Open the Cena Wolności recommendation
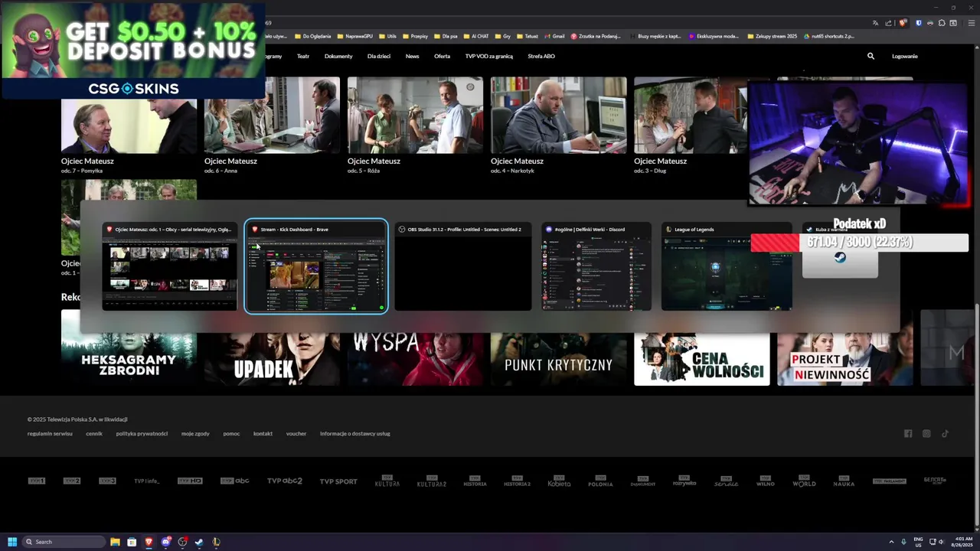This screenshot has width=980, height=551. [x=701, y=358]
